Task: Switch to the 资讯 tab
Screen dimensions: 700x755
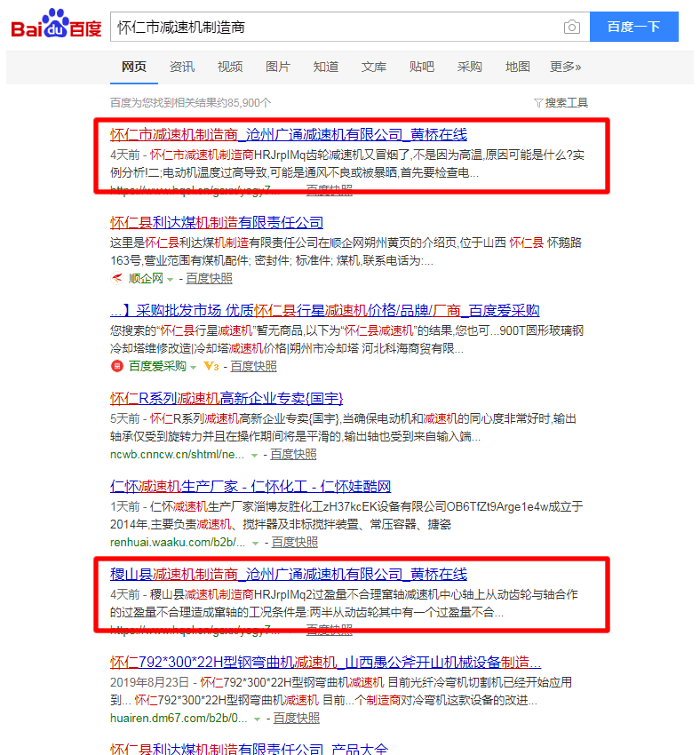Action: coord(182,67)
